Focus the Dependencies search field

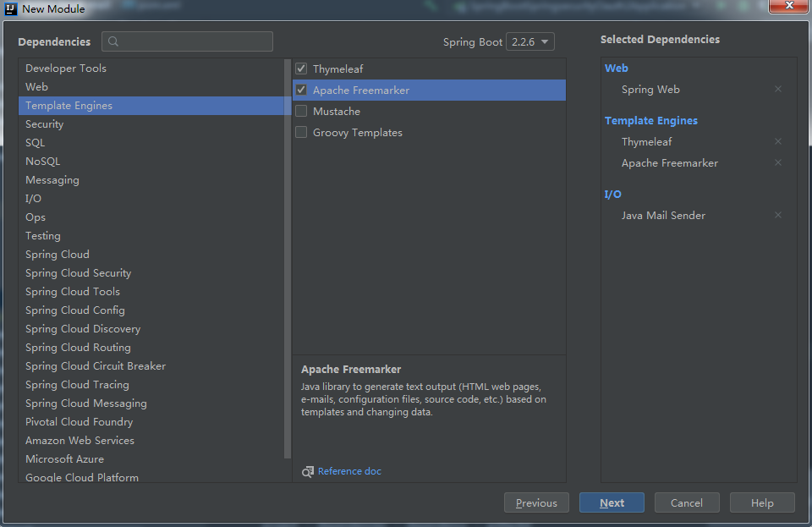(x=188, y=41)
